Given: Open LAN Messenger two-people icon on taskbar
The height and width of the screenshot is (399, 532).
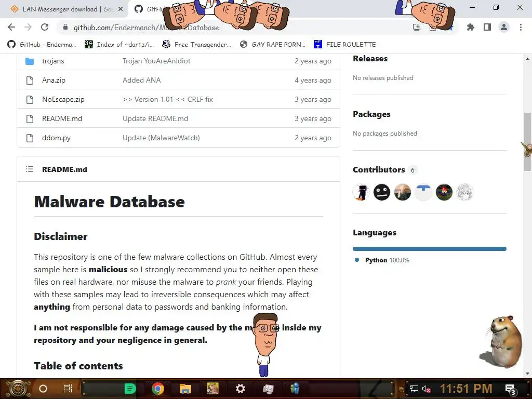Looking at the screenshot, I should coord(295,389).
